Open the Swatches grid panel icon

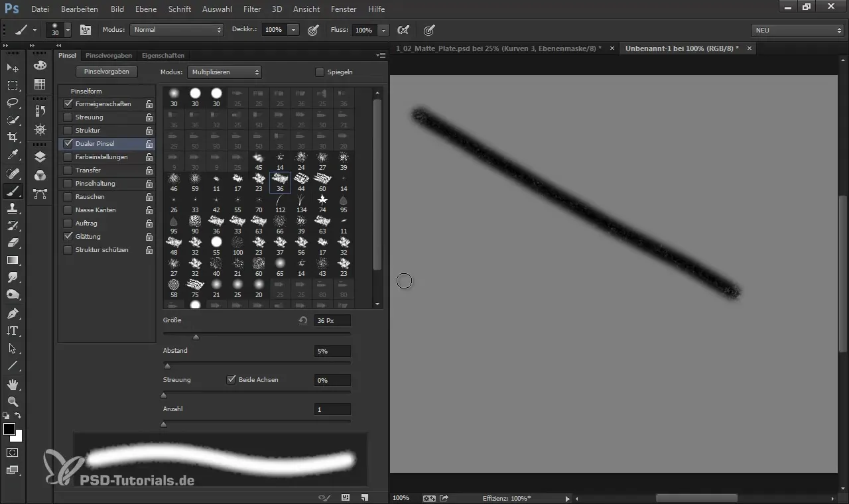40,84
